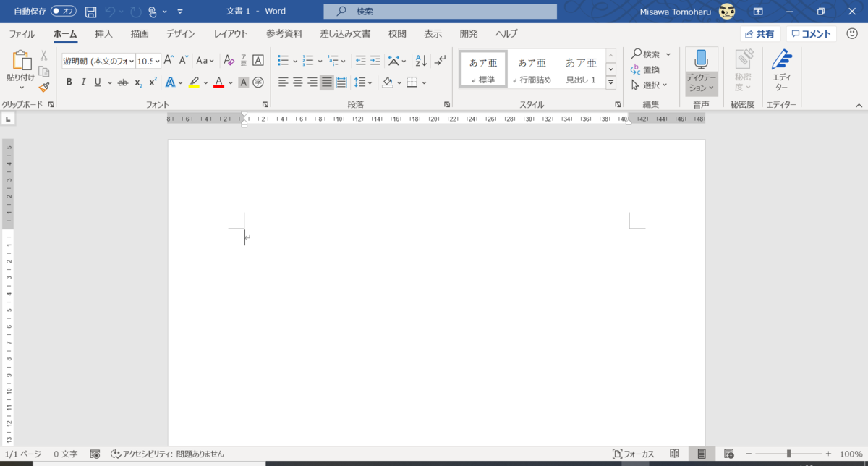Open the File (ファイル) tab
Screen dimensions: 868x466
[x=22, y=34]
